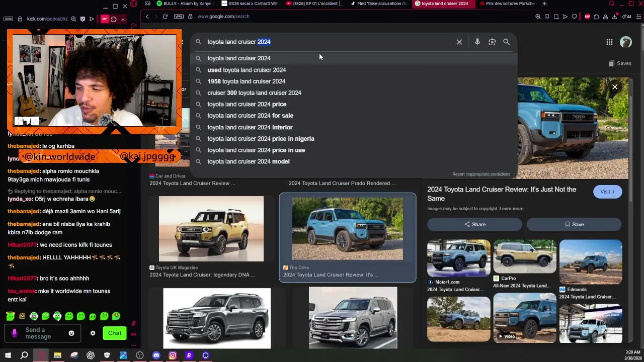Open the Google account avatar
644x362 pixels.
point(626,42)
